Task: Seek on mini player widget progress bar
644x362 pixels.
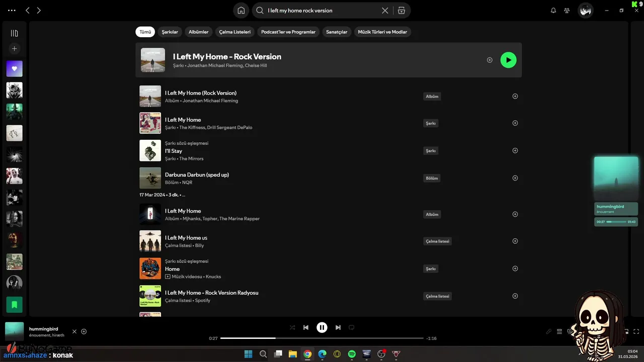Action: tap(616, 222)
